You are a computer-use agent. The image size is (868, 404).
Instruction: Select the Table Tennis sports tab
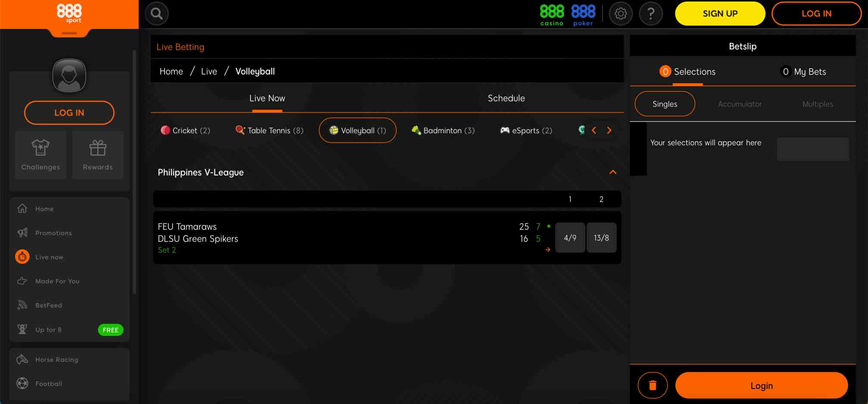pos(269,130)
